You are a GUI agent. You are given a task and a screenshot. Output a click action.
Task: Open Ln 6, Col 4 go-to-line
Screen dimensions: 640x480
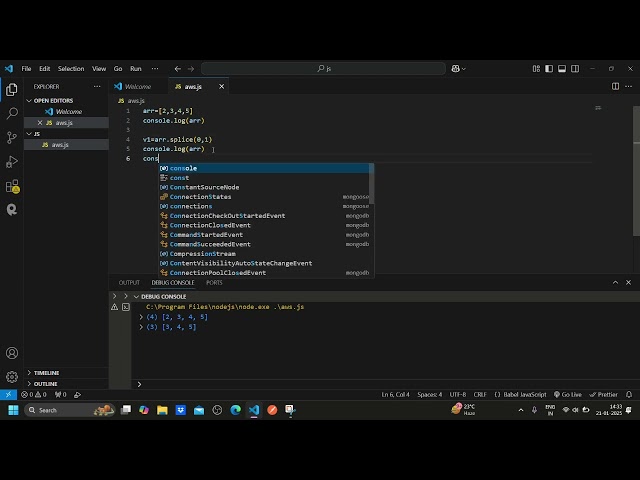tap(395, 395)
